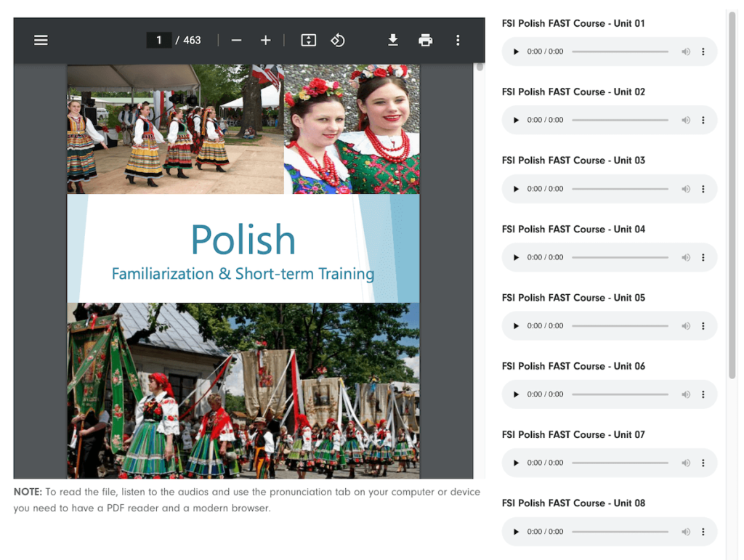
Task: Click 'FSI Polish FAST Course - Unit 08' label
Action: 573,503
